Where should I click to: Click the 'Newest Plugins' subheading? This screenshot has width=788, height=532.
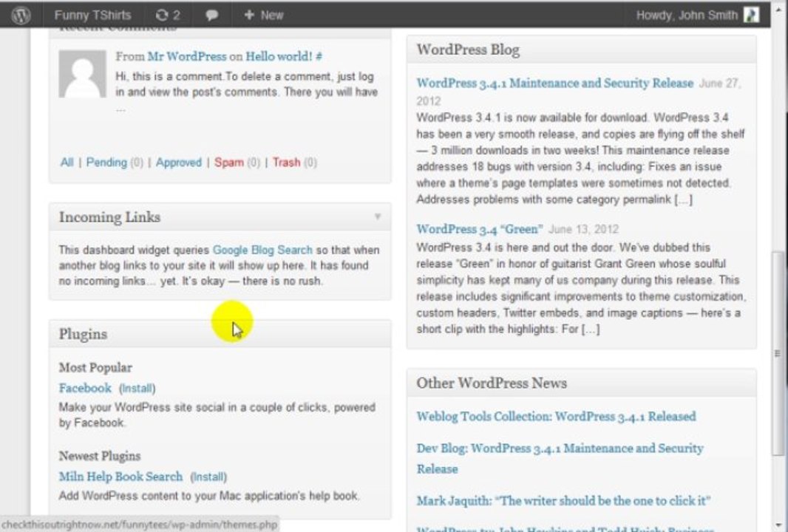coord(100,456)
